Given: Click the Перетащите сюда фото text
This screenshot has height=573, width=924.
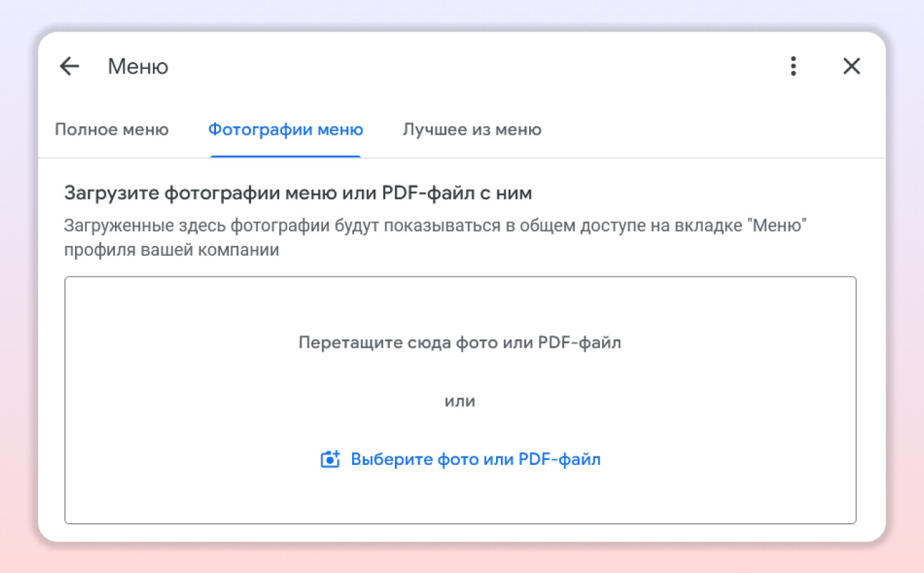Looking at the screenshot, I should tap(460, 343).
